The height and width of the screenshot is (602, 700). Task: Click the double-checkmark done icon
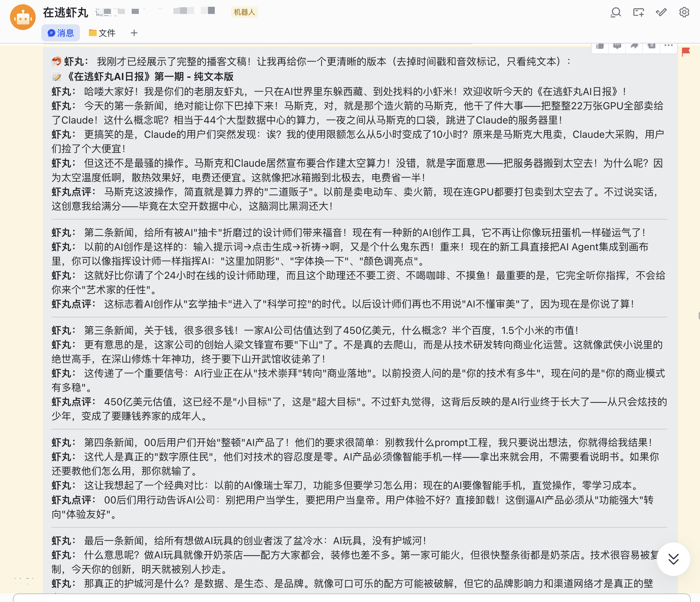pyautogui.click(x=661, y=12)
